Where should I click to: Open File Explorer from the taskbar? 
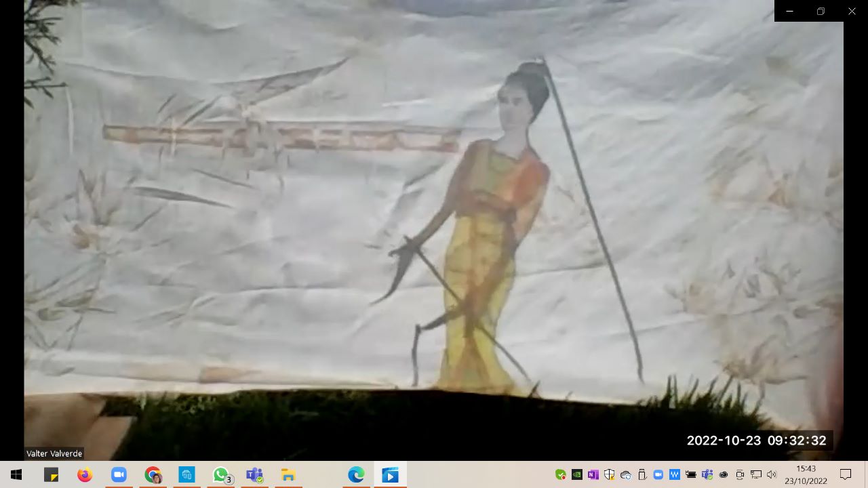(x=288, y=474)
